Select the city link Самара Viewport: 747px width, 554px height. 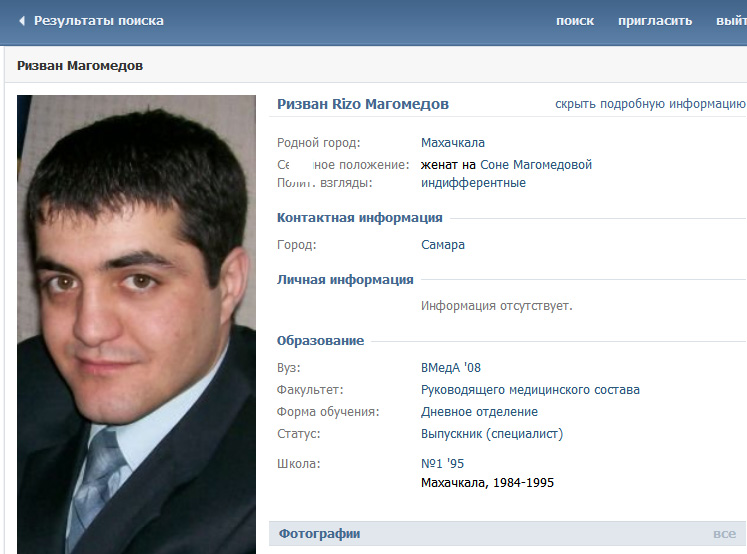(x=443, y=245)
